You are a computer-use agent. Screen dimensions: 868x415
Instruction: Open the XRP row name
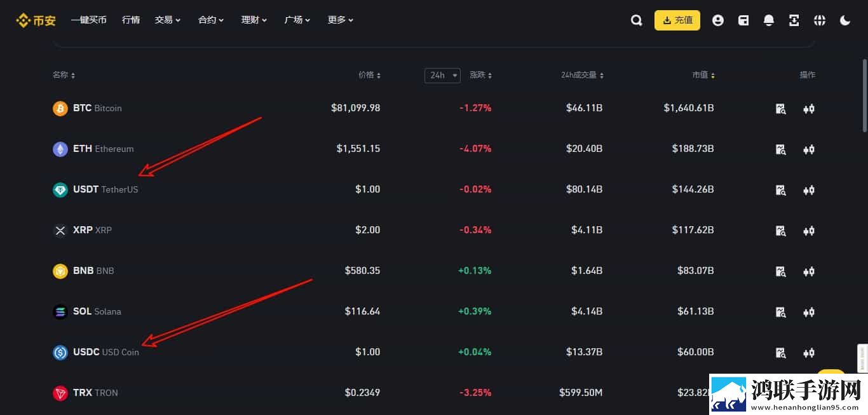[92, 230]
